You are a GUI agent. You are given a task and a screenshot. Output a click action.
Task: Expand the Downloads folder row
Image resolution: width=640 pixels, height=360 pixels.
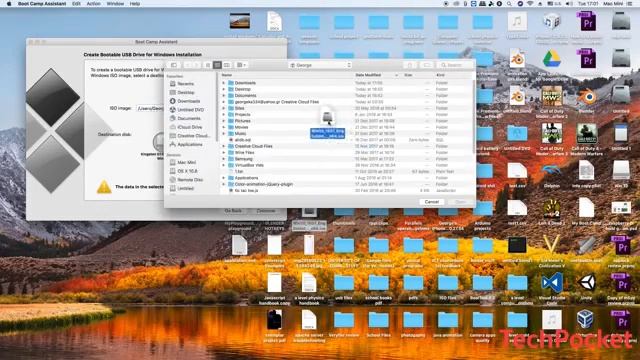tap(224, 83)
